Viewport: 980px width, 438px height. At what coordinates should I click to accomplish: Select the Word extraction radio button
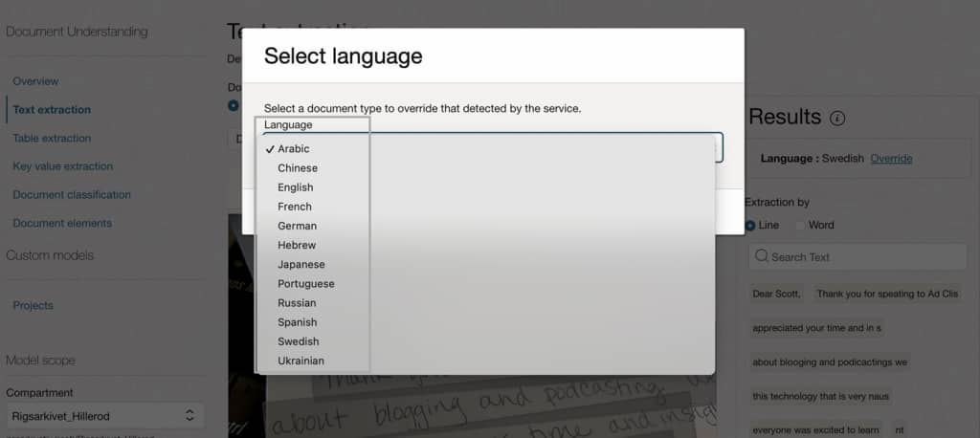pos(800,226)
